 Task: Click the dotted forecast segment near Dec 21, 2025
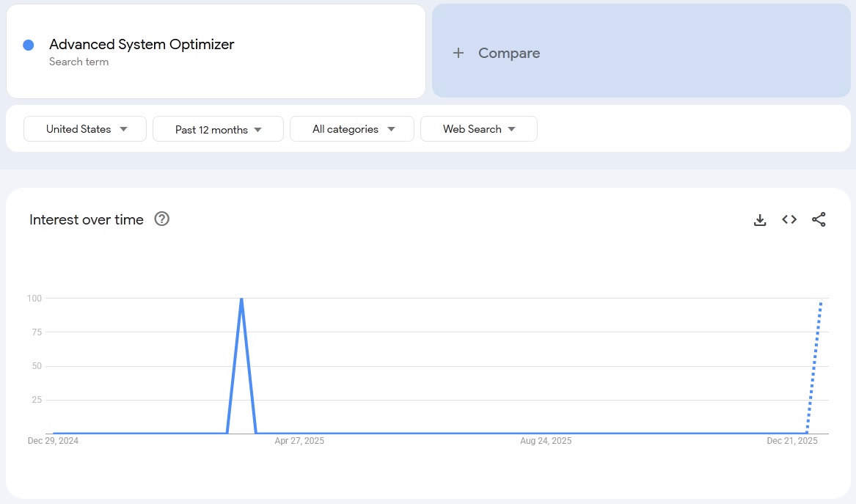814,367
